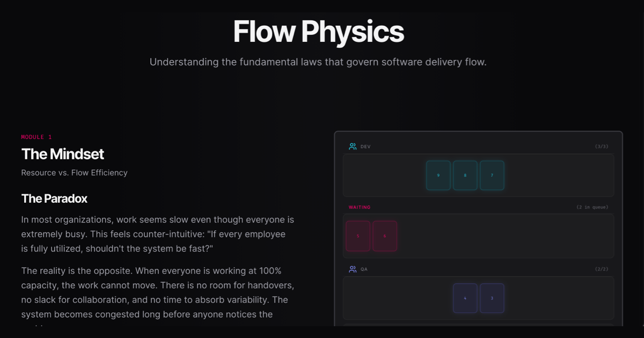Click subtitle about fundamental laws of delivery flow
Viewport: 644px width, 338px height.
coord(318,62)
